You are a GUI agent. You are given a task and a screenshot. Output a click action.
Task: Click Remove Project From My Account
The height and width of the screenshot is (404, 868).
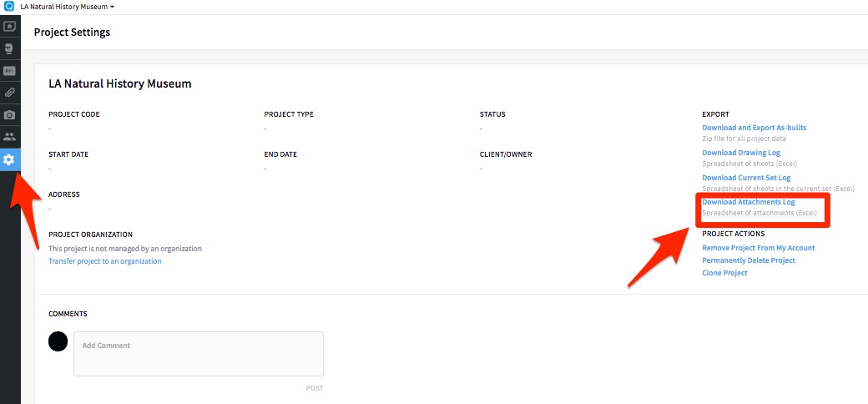[x=759, y=248]
